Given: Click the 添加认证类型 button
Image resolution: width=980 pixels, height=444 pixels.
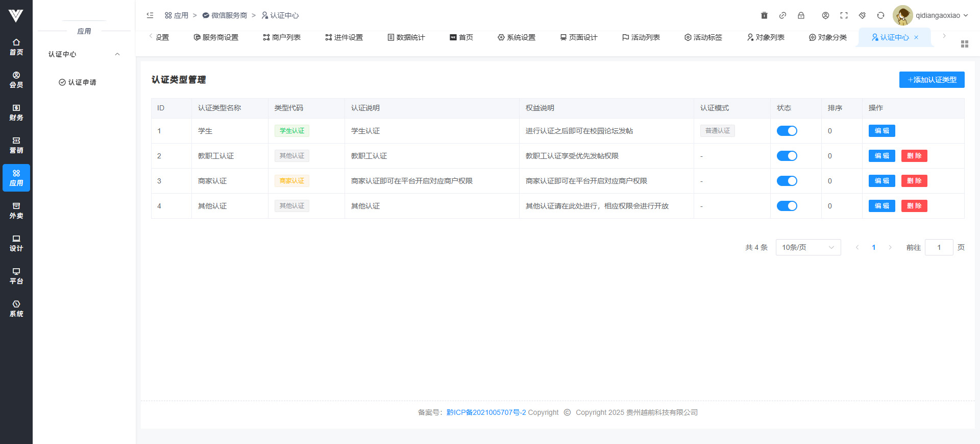Looking at the screenshot, I should pos(932,80).
